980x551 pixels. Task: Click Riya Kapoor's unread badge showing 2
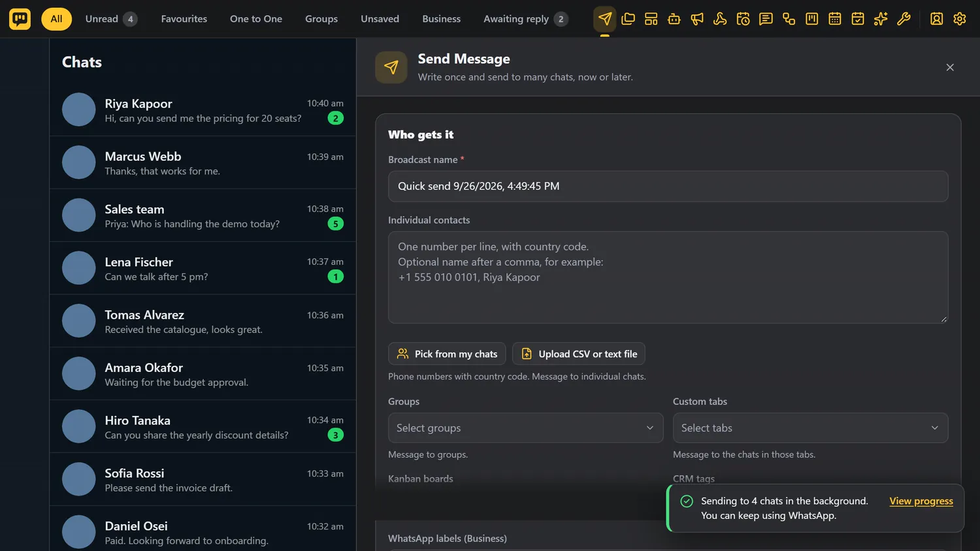tap(336, 118)
